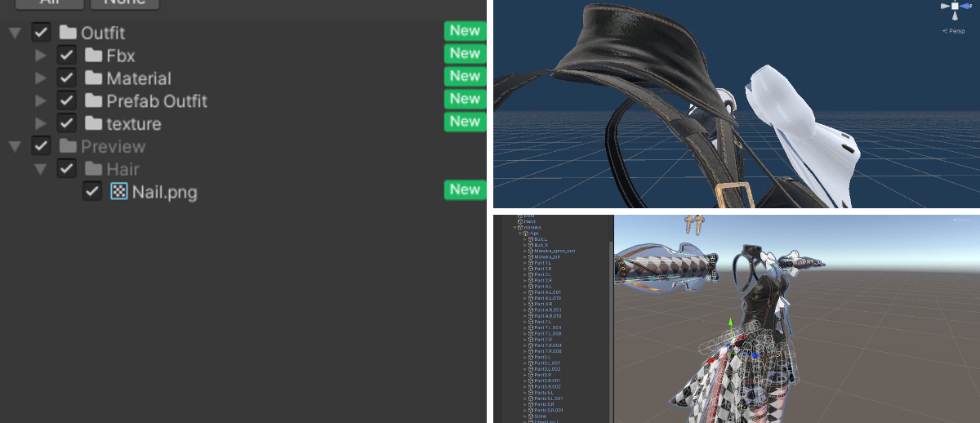980x423 pixels.
Task: Collapse the Preview folder arrow
Action: (x=15, y=148)
